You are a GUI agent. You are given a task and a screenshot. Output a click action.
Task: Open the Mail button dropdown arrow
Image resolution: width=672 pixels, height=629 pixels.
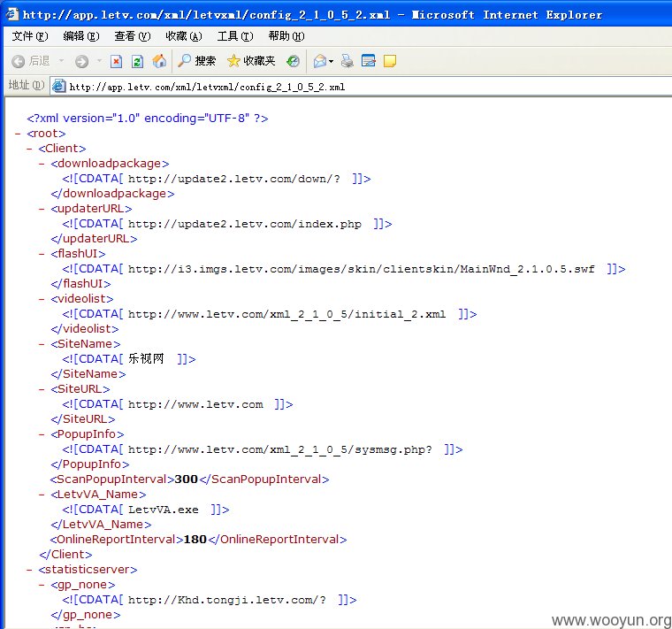[331, 61]
